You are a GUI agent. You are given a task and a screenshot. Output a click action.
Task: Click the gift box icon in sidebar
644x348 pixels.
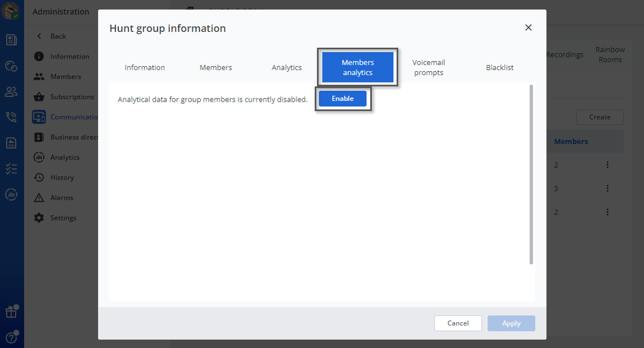[x=11, y=312]
